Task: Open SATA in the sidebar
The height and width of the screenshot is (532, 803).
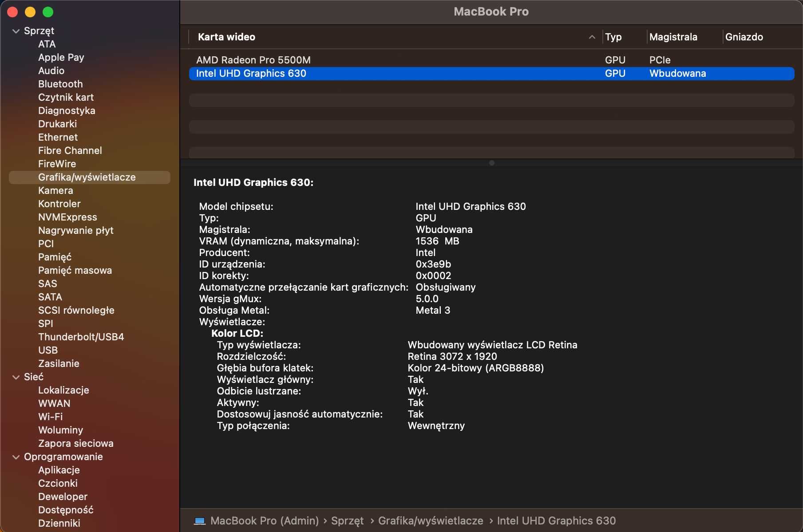Action: point(50,297)
